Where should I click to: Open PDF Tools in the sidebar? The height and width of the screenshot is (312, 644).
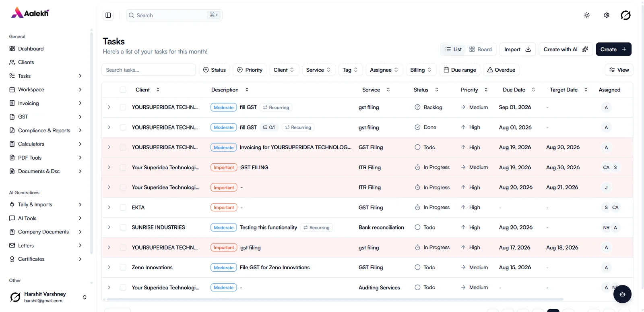(x=45, y=158)
